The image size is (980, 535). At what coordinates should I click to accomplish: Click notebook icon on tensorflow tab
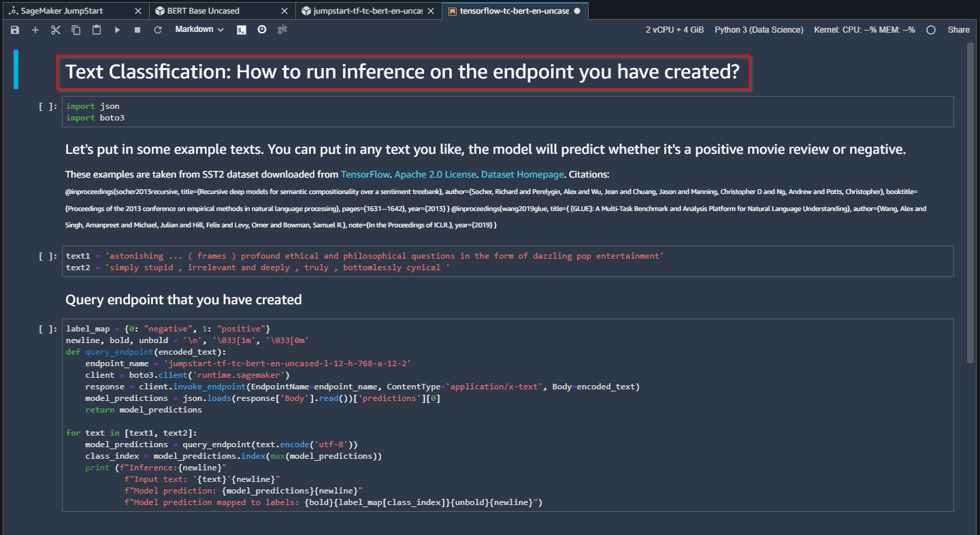pyautogui.click(x=453, y=11)
